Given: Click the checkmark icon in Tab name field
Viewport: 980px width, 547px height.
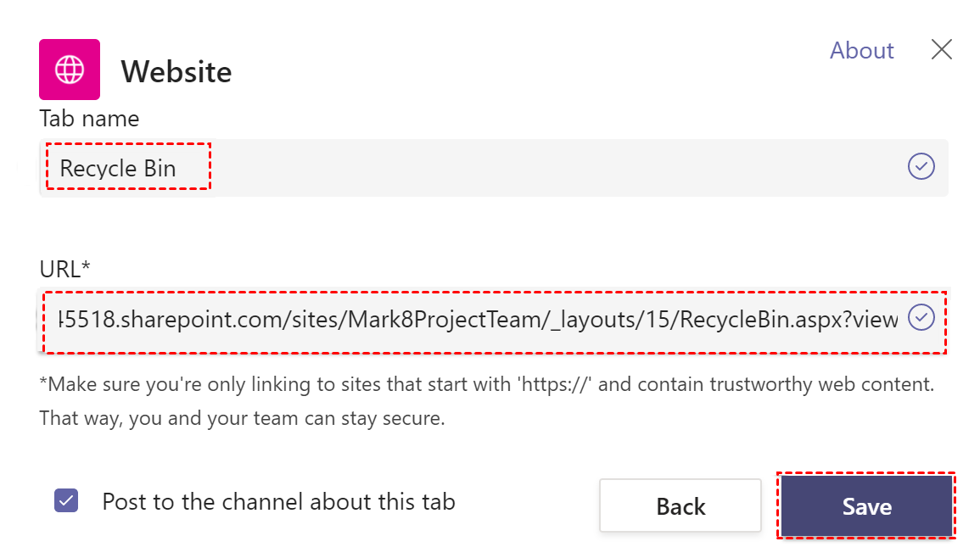Looking at the screenshot, I should click(921, 166).
